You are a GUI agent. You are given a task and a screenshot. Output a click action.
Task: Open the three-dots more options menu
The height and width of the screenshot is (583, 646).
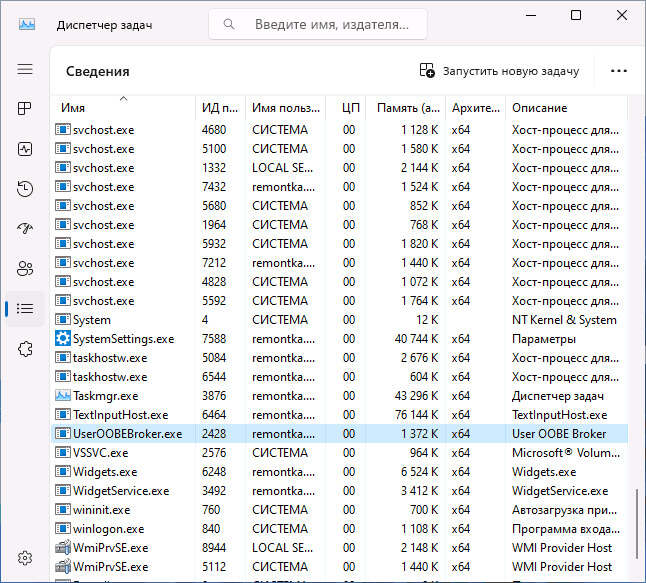click(x=618, y=71)
